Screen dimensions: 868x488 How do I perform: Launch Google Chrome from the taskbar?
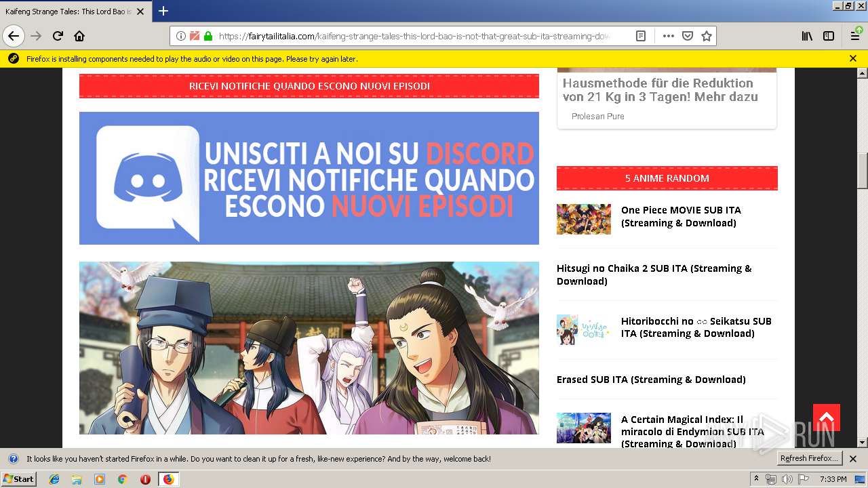pos(122,479)
